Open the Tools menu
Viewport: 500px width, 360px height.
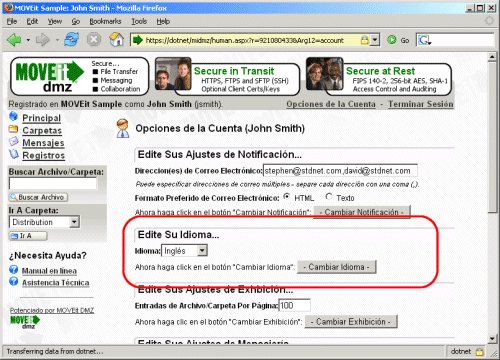139,21
